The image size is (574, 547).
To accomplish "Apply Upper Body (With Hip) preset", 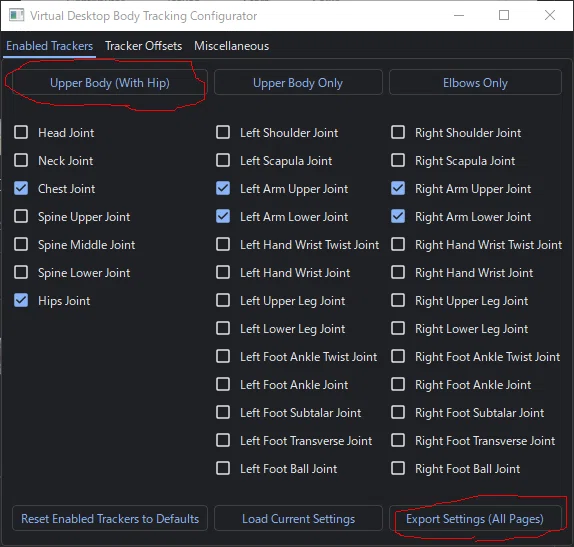I will click(x=110, y=83).
